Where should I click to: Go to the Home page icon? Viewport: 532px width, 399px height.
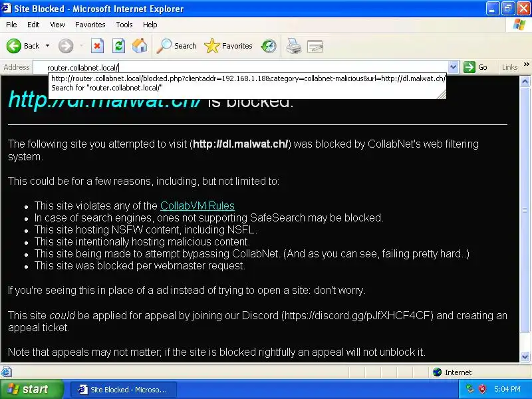point(140,46)
